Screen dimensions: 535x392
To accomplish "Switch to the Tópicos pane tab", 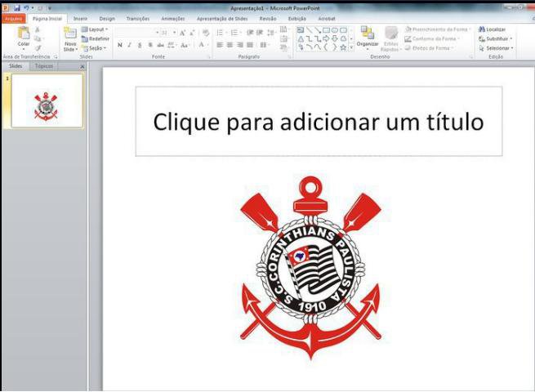I will point(44,66).
